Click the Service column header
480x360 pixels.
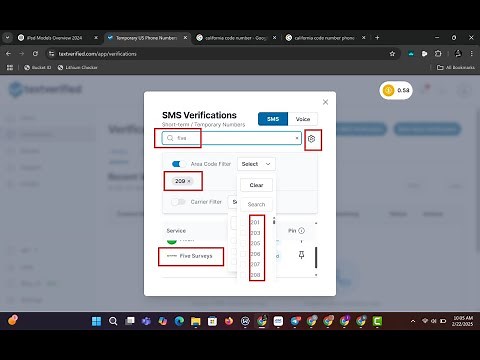[176, 231]
